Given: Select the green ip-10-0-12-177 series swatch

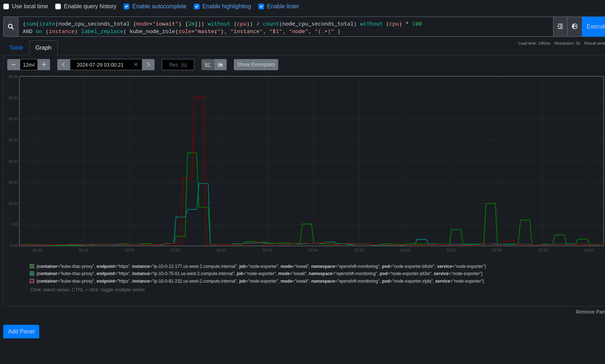Looking at the screenshot, I should (x=32, y=266).
